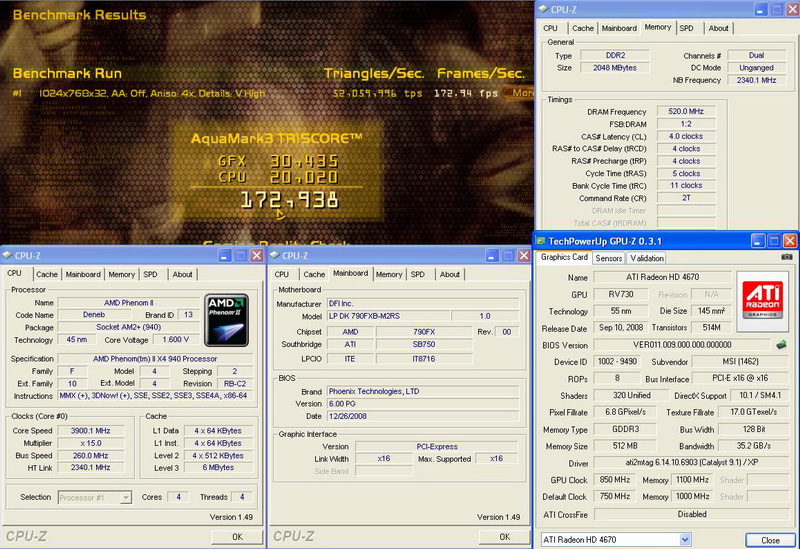The image size is (800, 549).
Task: Click the Driver version field in GPU-Z
Action: coord(691,462)
